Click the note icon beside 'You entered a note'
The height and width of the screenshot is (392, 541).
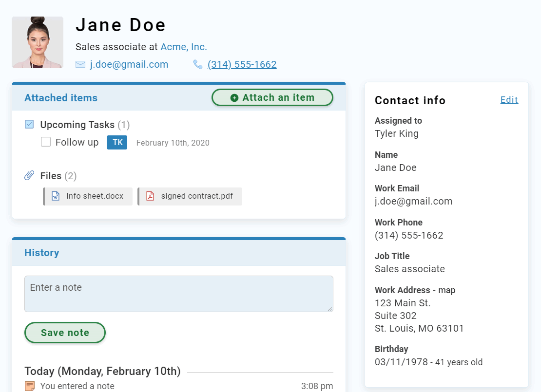pos(31,386)
